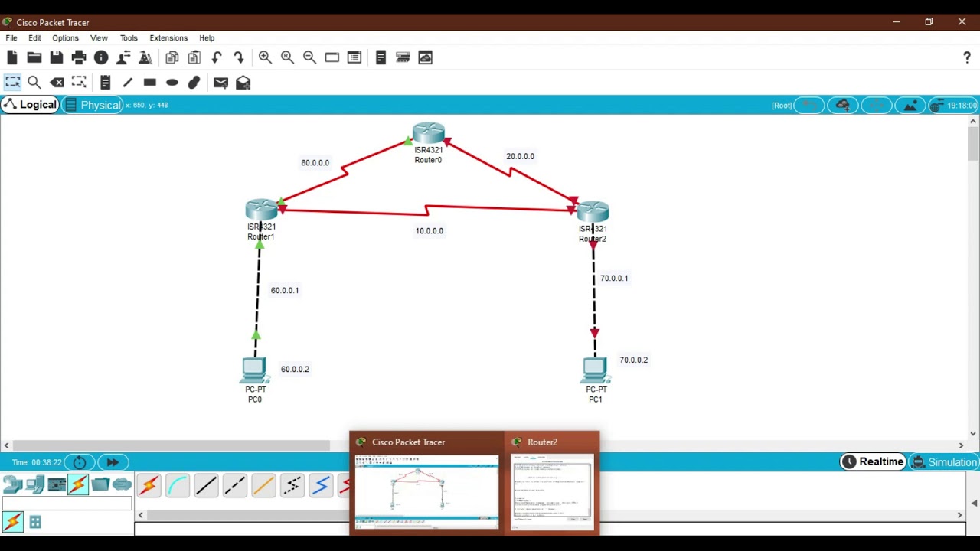Click the Paste icon in the toolbar
This screenshot has width=980, height=551.
[x=194, y=57]
